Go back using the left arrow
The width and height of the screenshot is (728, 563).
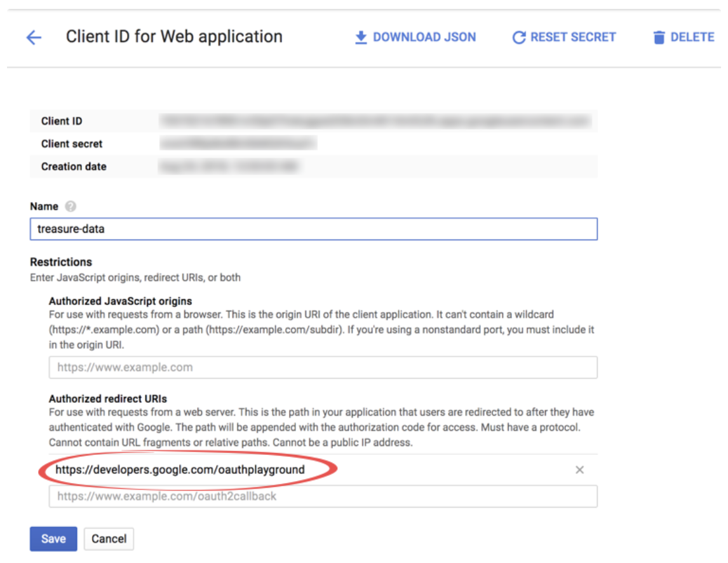tap(34, 37)
